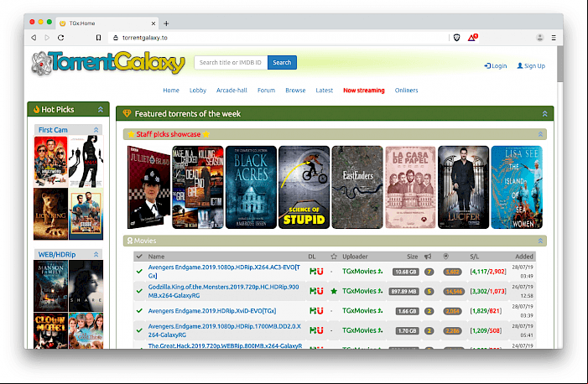Open the Lucifer poster
588x384 pixels.
(464, 187)
